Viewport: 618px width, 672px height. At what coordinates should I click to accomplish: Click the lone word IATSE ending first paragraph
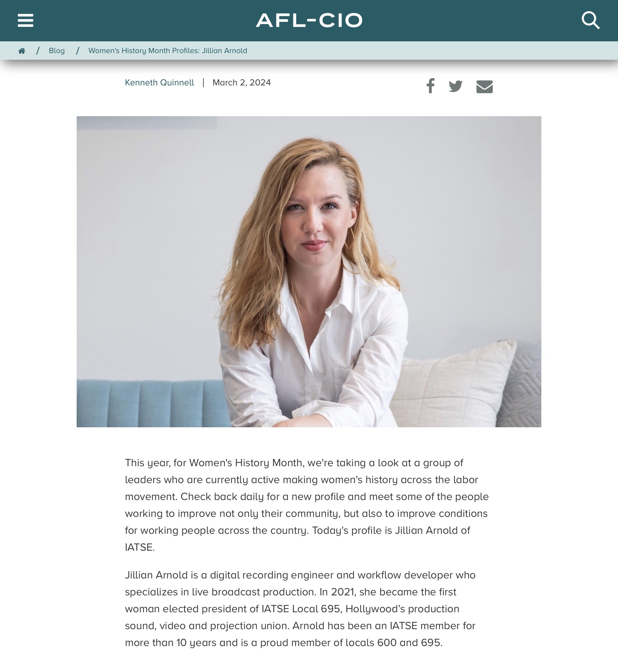point(140,547)
